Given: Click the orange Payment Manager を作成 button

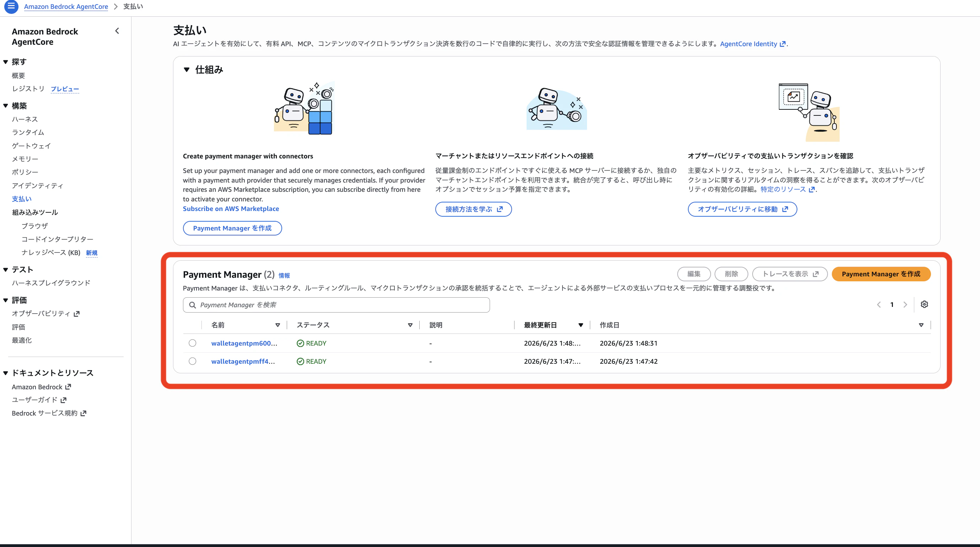Looking at the screenshot, I should tap(881, 274).
